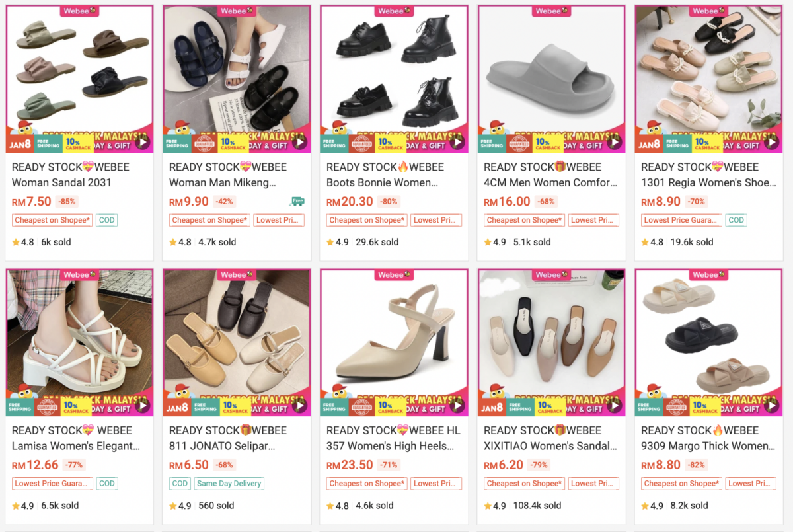Click the 4.8 star rating of Sandal 2031
Image resolution: width=793 pixels, height=532 pixels.
point(23,242)
